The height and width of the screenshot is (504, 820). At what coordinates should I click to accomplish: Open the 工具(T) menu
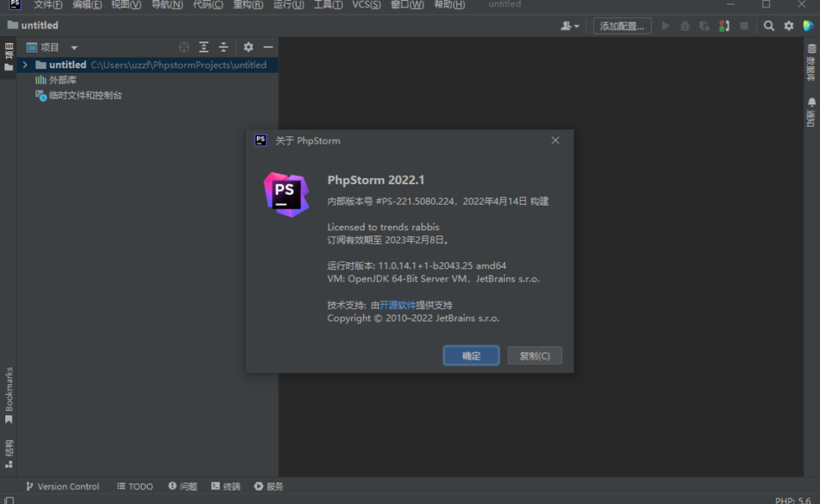coord(328,5)
